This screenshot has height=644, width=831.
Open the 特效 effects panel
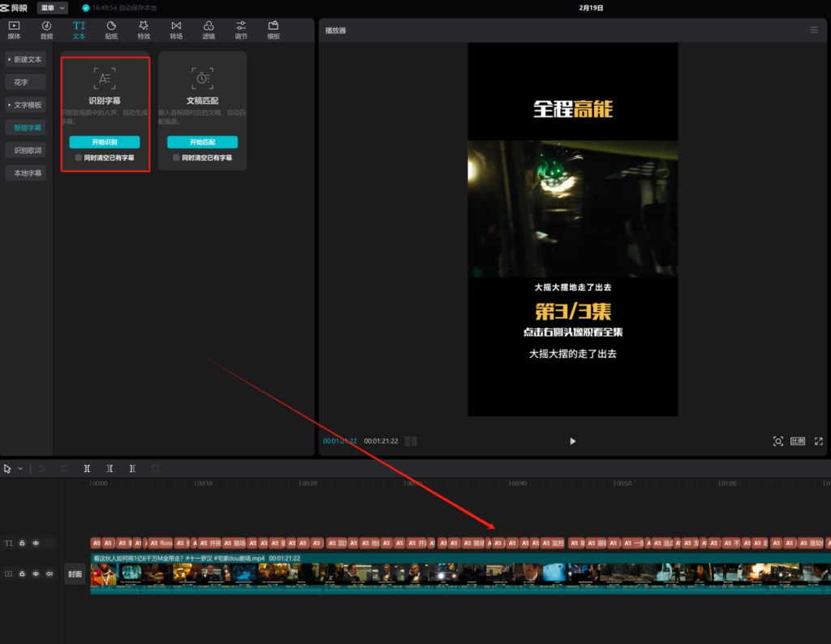[x=144, y=30]
